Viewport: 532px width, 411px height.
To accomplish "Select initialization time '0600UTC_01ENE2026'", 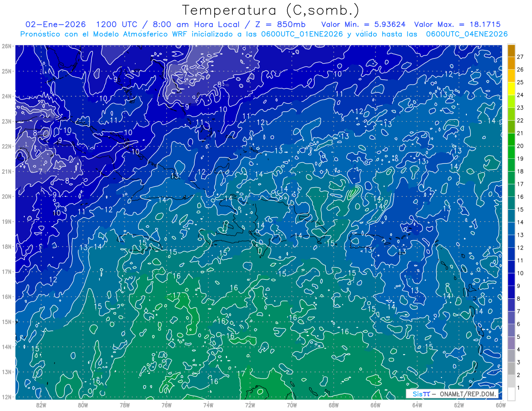I will point(303,34).
